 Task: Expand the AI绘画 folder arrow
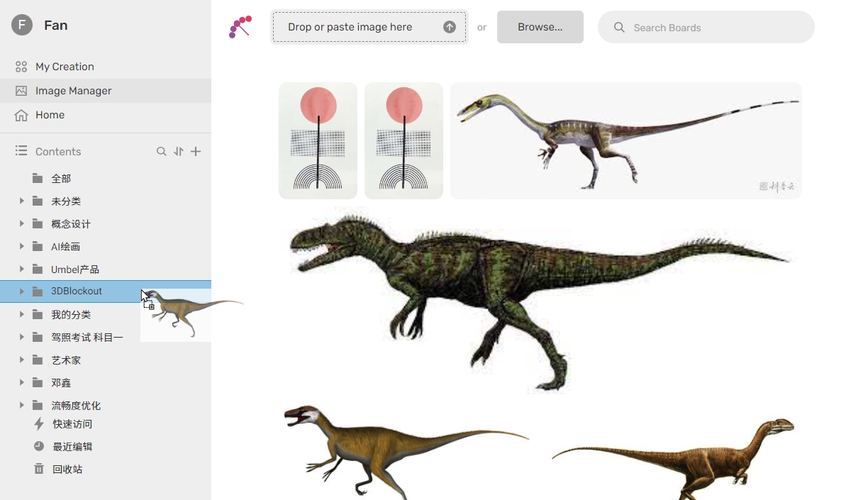[21, 247]
